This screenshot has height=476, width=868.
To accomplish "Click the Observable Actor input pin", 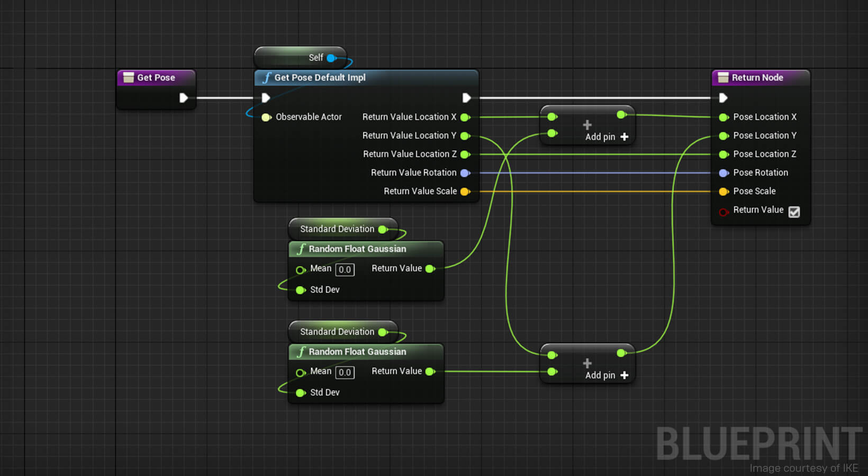I will (x=266, y=117).
